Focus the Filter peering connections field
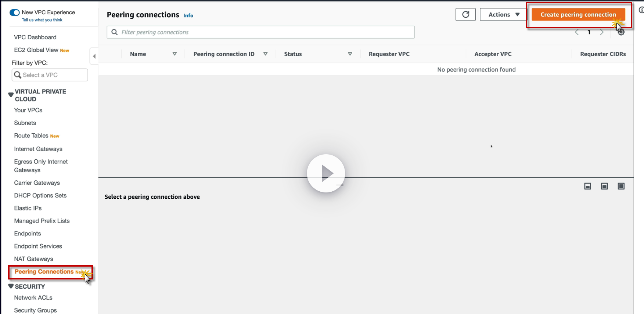Viewport: 644px width, 314px height. pos(261,32)
